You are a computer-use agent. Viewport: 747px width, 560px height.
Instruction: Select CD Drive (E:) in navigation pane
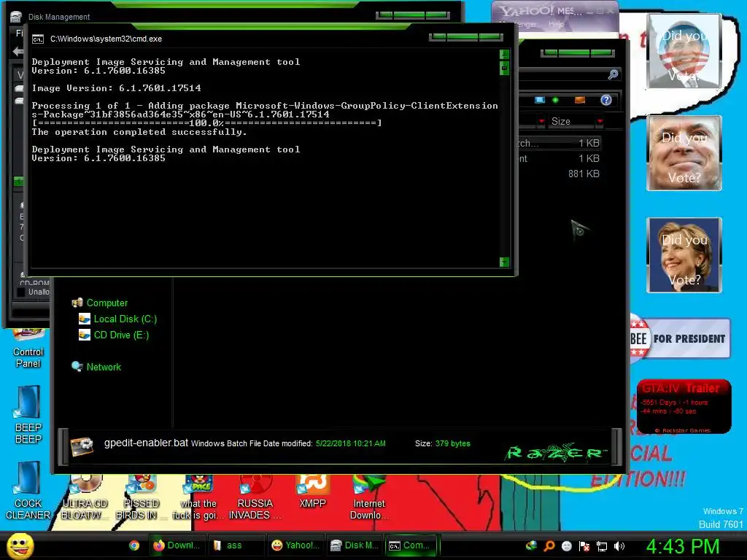point(114,335)
